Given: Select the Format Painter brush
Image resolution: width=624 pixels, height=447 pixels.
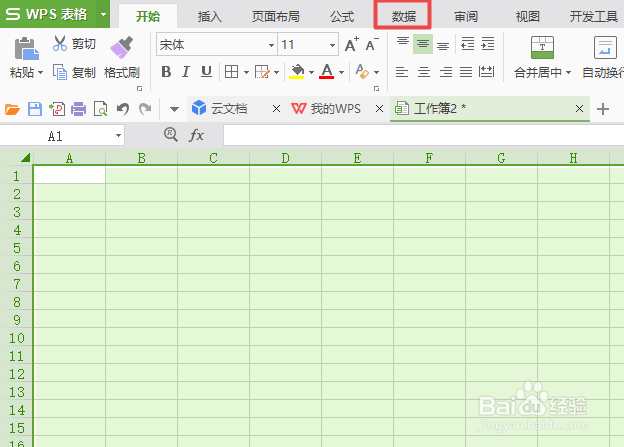Looking at the screenshot, I should coord(121,47).
